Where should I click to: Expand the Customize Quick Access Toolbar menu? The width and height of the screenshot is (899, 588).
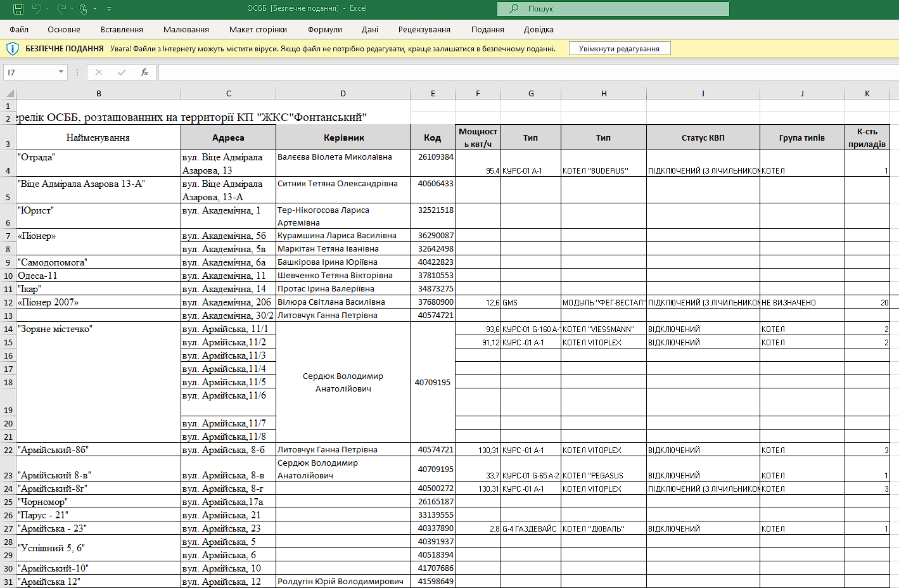[x=109, y=9]
